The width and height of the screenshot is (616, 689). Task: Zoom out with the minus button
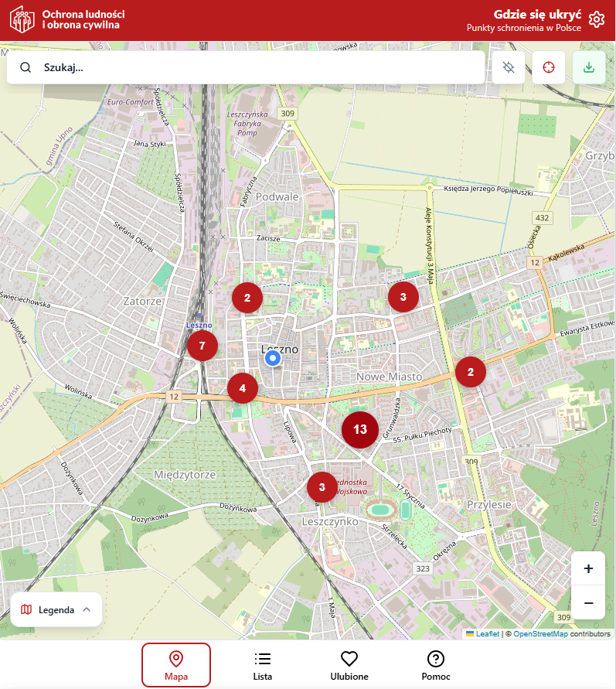tap(588, 602)
